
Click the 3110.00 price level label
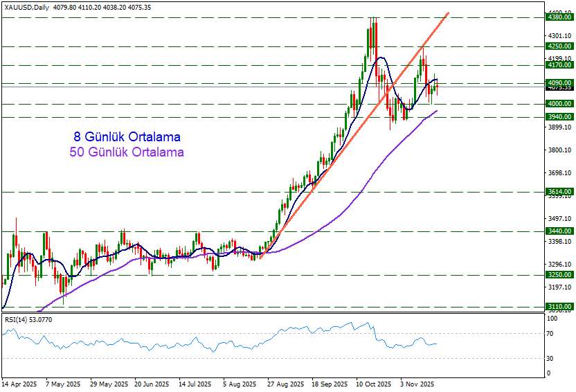558,306
